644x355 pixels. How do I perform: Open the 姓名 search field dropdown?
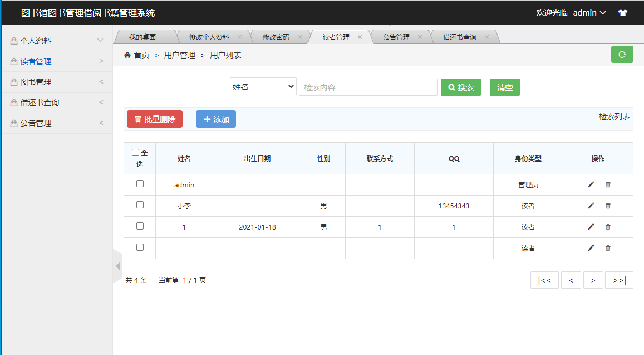point(263,86)
